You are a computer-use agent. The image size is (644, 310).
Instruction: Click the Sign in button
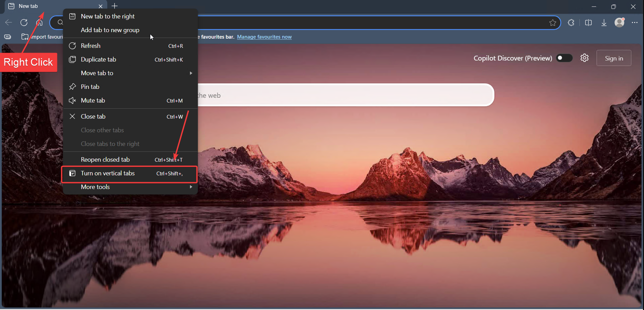(x=613, y=58)
